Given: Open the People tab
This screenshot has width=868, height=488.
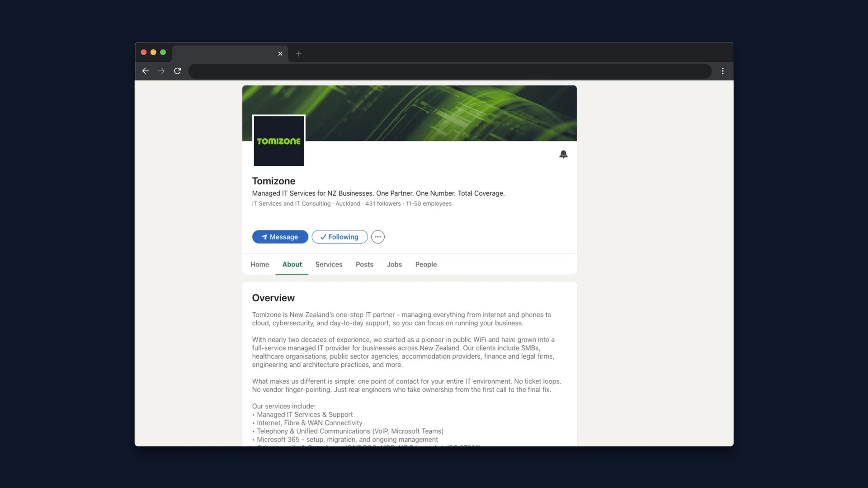Looking at the screenshot, I should click(426, 264).
